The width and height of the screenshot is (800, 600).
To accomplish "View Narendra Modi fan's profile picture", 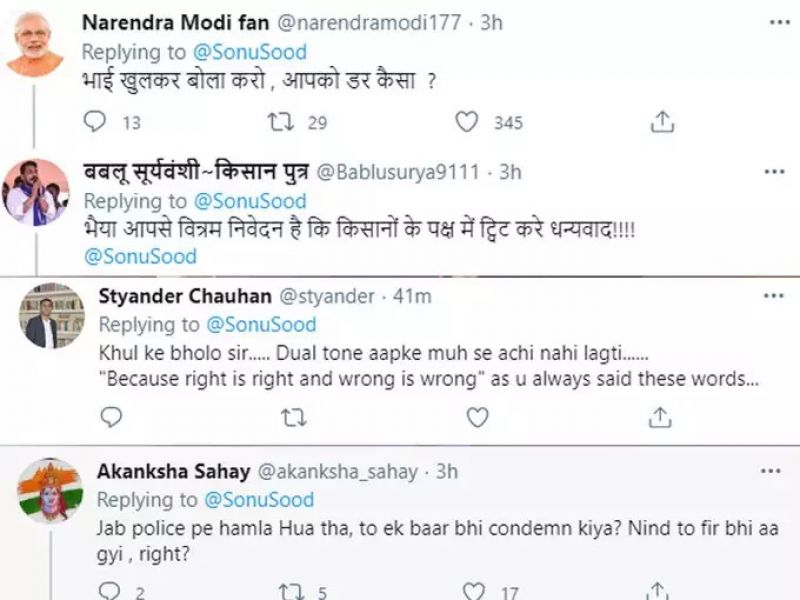I will (x=35, y=43).
